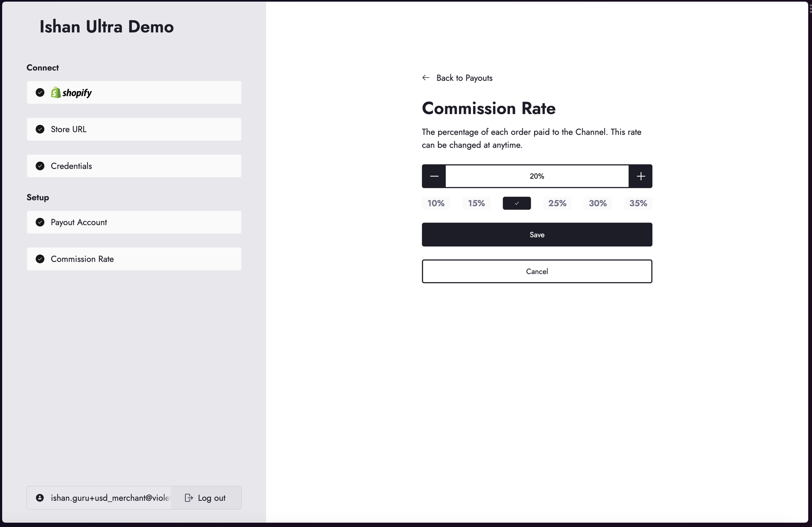This screenshot has width=812, height=527.
Task: Open the Commission Rate setup step
Action: (x=134, y=259)
